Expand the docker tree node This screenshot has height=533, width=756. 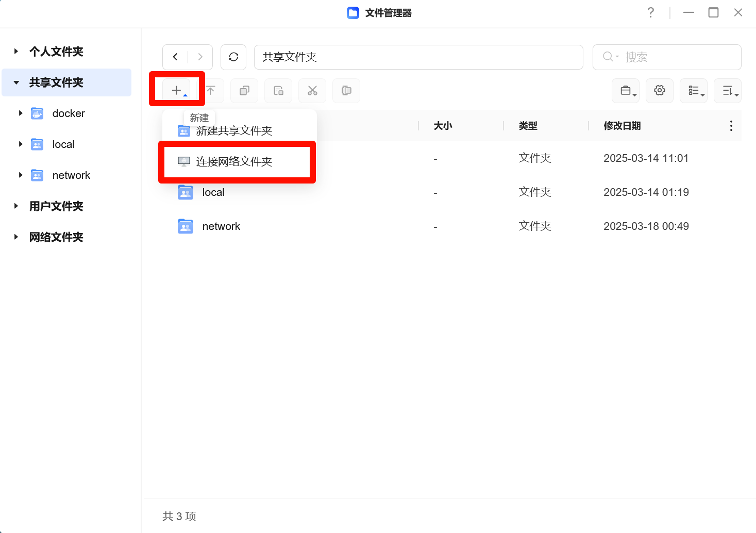point(21,113)
